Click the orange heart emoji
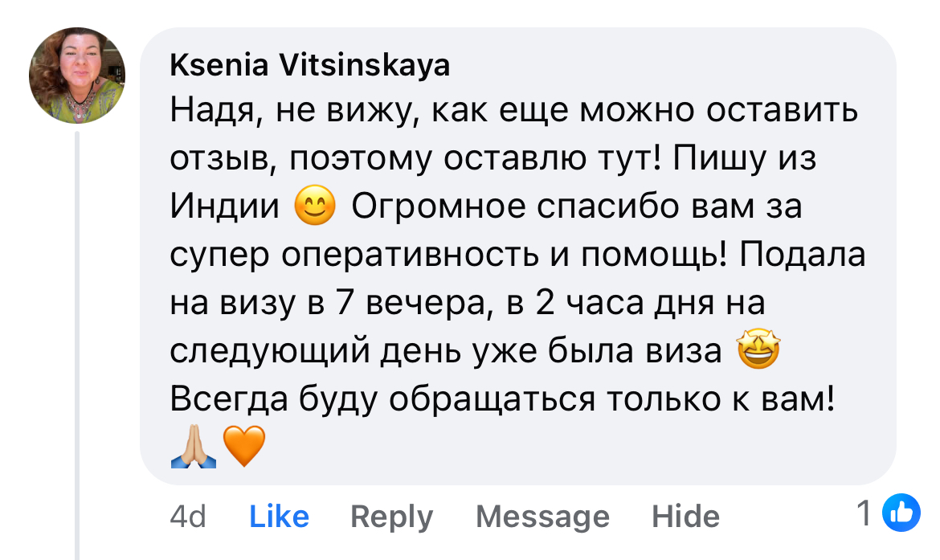The width and height of the screenshot is (940, 560). pyautogui.click(x=243, y=448)
